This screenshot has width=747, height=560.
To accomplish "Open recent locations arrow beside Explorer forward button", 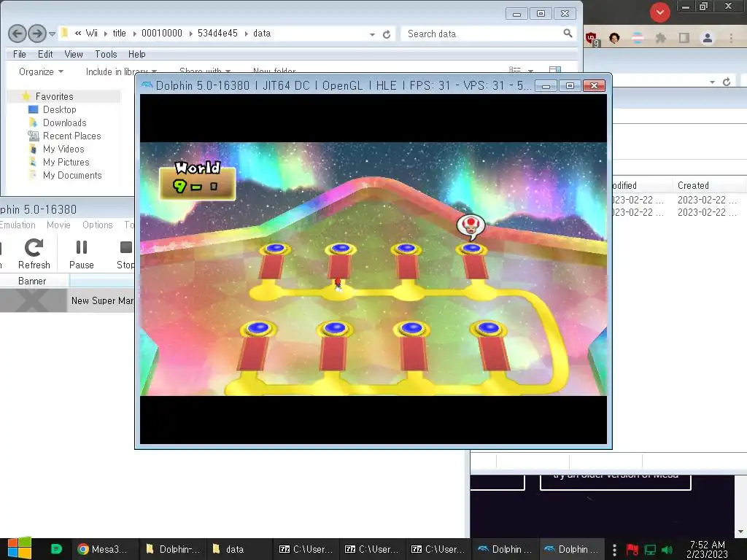I will tap(53, 34).
